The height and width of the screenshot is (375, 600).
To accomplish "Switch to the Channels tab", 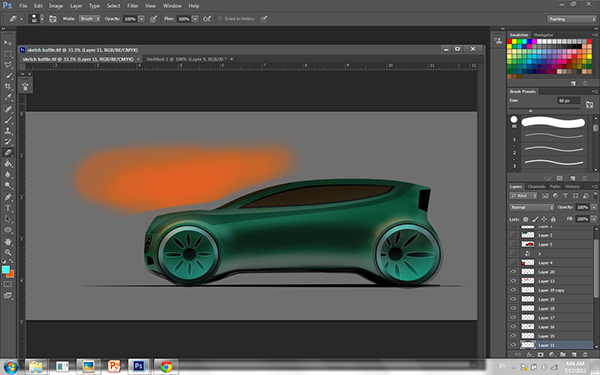I will [536, 187].
